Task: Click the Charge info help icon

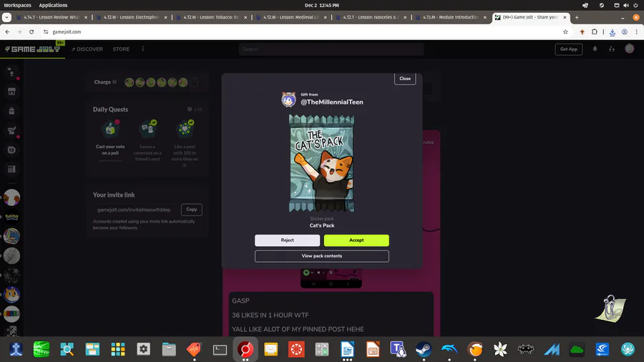Action: [x=114, y=82]
